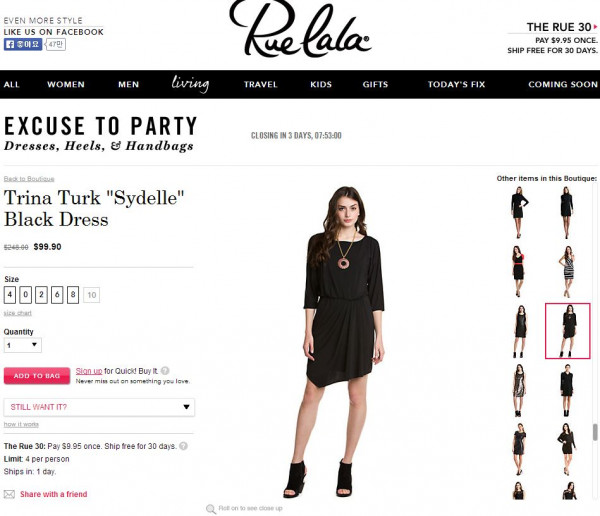Click the envelope icon for sharing
The width and height of the screenshot is (600, 516).
9,494
